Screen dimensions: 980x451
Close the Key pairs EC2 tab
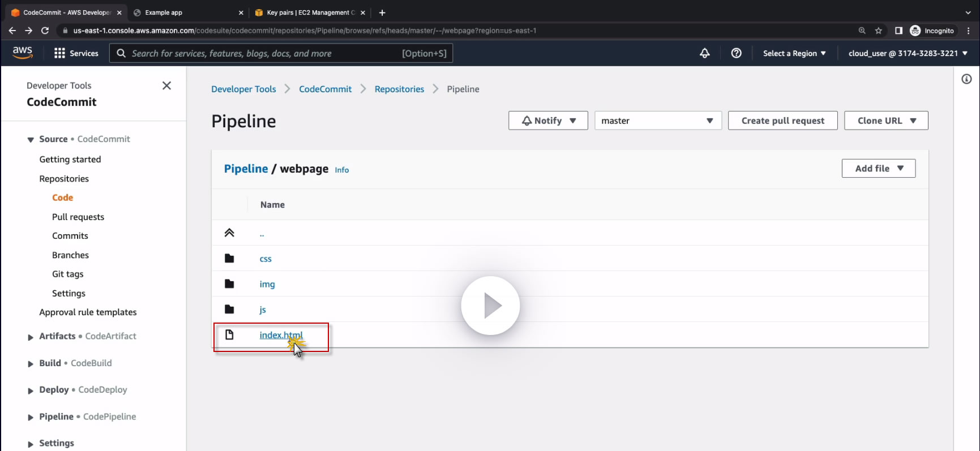pos(363,12)
